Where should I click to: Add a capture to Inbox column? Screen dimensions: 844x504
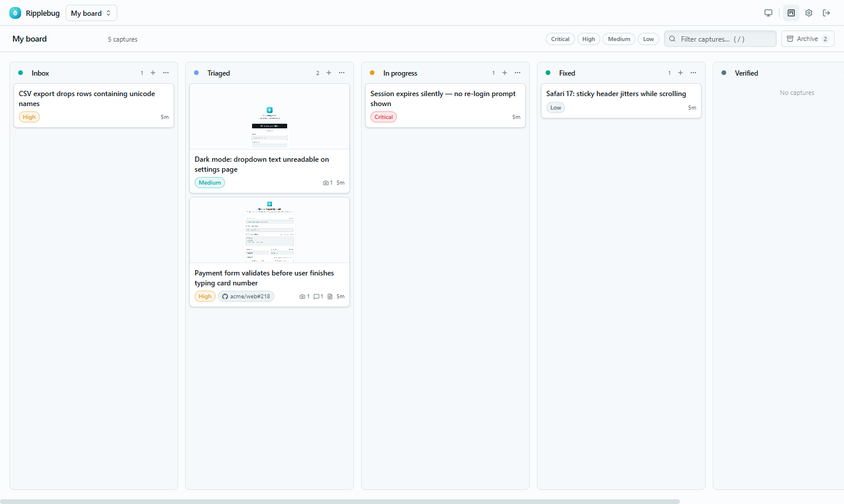tap(153, 73)
